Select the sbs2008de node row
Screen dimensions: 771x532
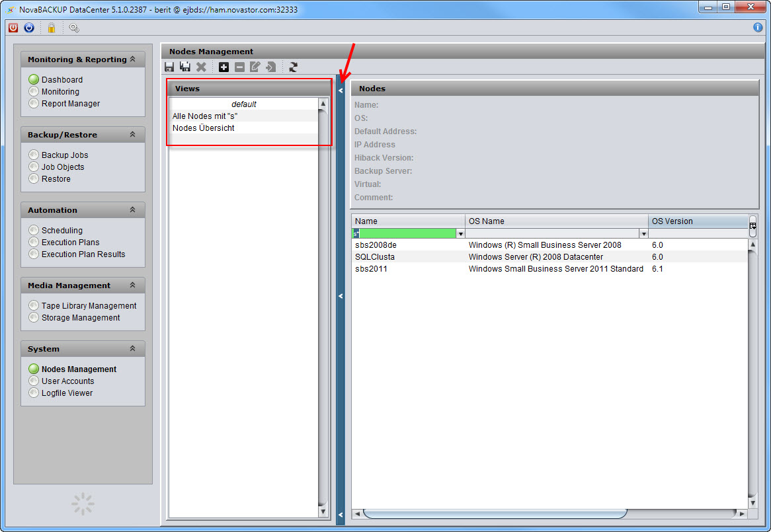pos(549,245)
